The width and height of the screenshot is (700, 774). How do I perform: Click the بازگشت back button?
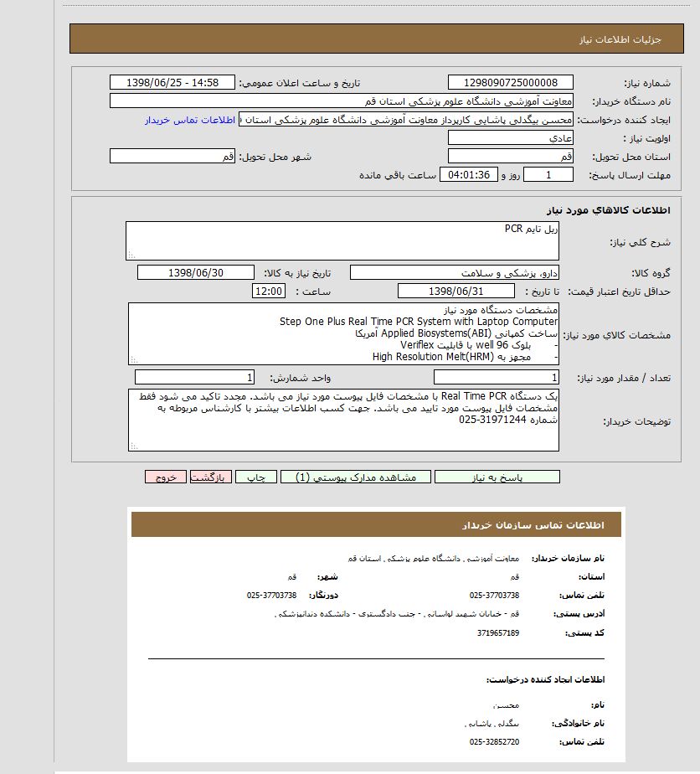[210, 477]
